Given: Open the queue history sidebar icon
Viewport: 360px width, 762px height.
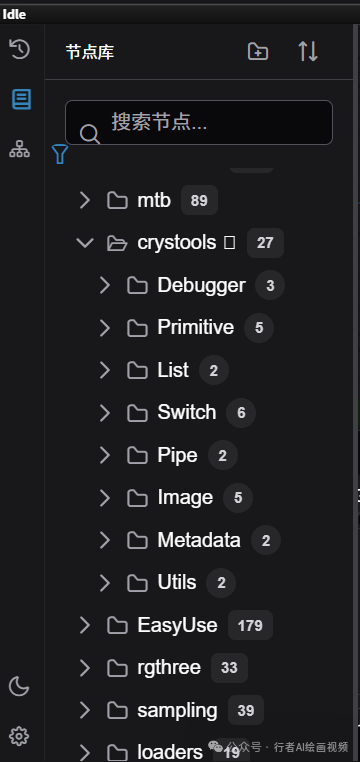Looking at the screenshot, I should (x=19, y=49).
